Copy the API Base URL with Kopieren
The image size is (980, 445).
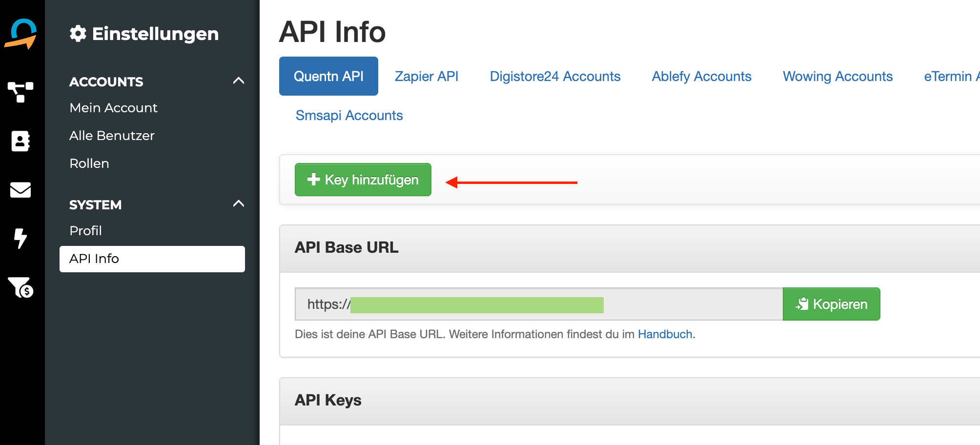pyautogui.click(x=831, y=304)
